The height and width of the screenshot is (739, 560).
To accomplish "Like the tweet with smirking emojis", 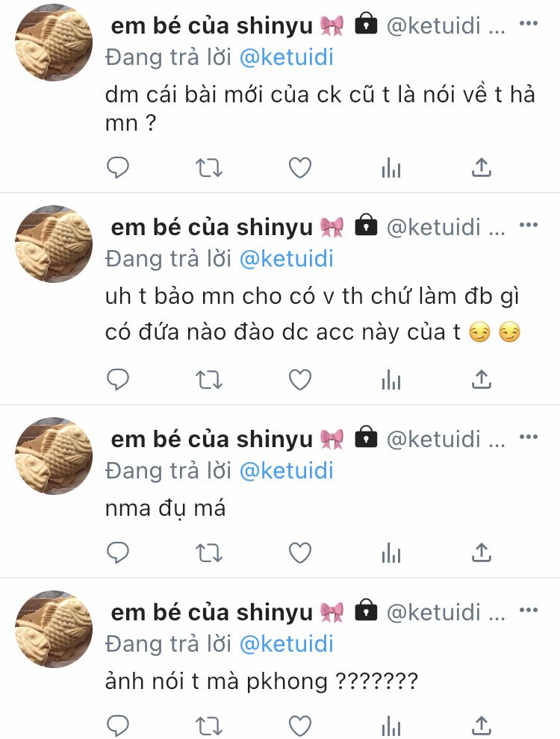I will 300,379.
